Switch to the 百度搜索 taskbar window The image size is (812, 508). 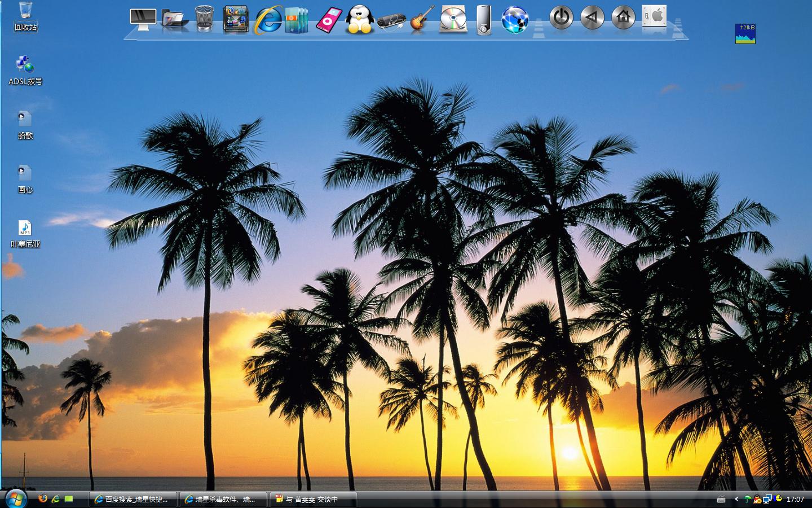133,499
